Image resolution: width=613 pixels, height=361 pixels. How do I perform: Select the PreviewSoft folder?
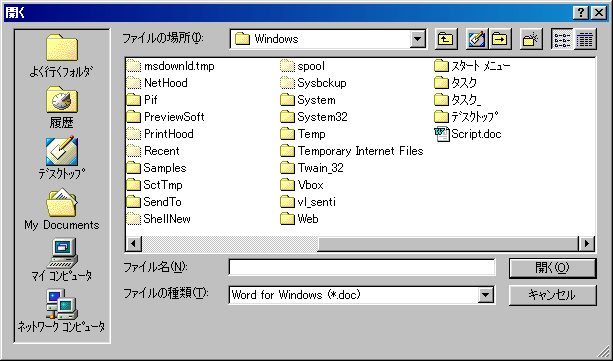coord(166,117)
